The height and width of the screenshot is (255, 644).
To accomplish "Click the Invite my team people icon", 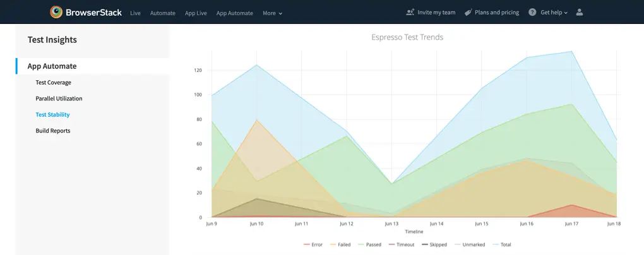I will 410,12.
